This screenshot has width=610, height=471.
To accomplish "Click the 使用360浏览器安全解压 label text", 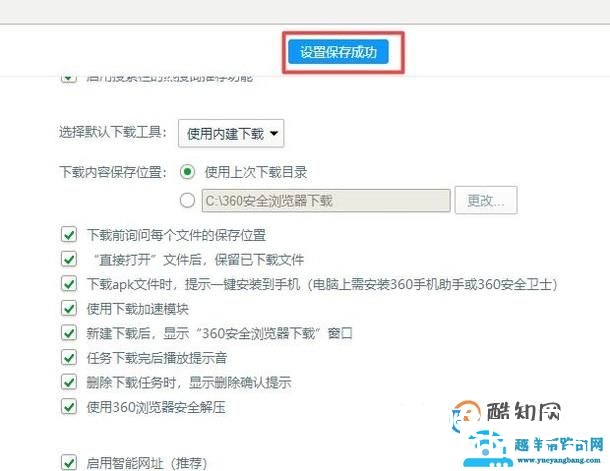I will pyautogui.click(x=156, y=408).
